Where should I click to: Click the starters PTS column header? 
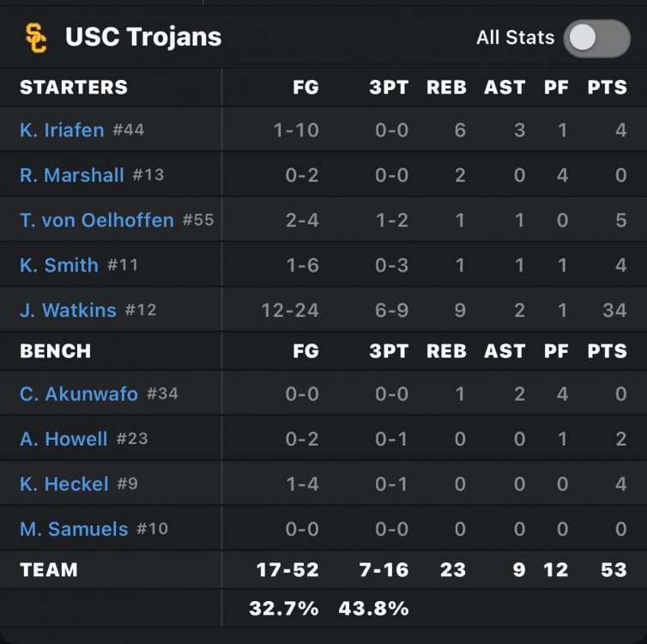[x=608, y=87]
